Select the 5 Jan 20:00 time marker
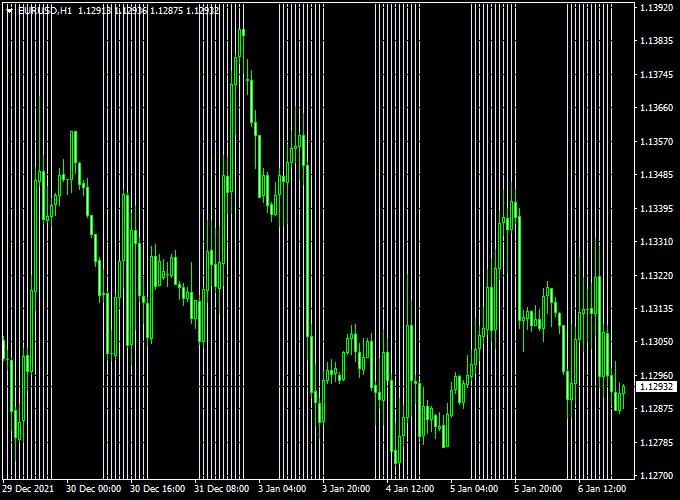This screenshot has height=500, width=680. [538, 489]
